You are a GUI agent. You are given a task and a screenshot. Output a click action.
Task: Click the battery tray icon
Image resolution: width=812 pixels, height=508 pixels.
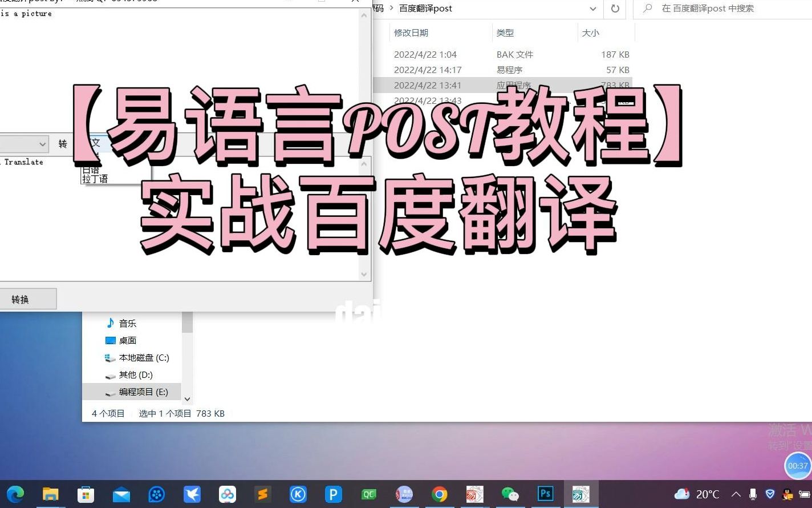coord(805,494)
